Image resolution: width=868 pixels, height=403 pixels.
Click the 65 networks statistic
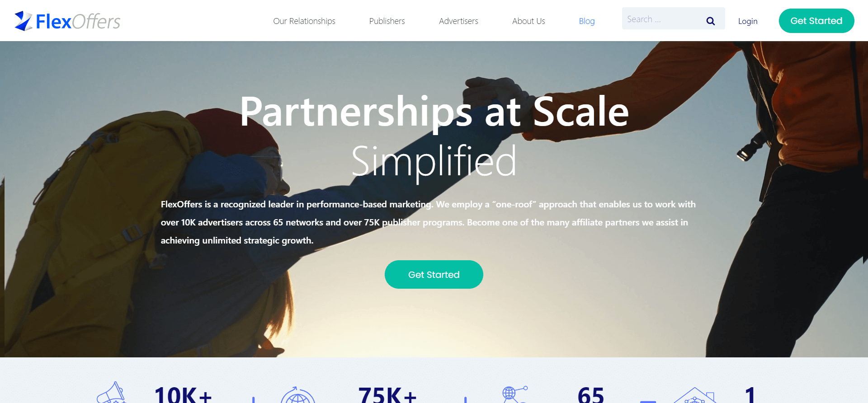click(x=591, y=394)
